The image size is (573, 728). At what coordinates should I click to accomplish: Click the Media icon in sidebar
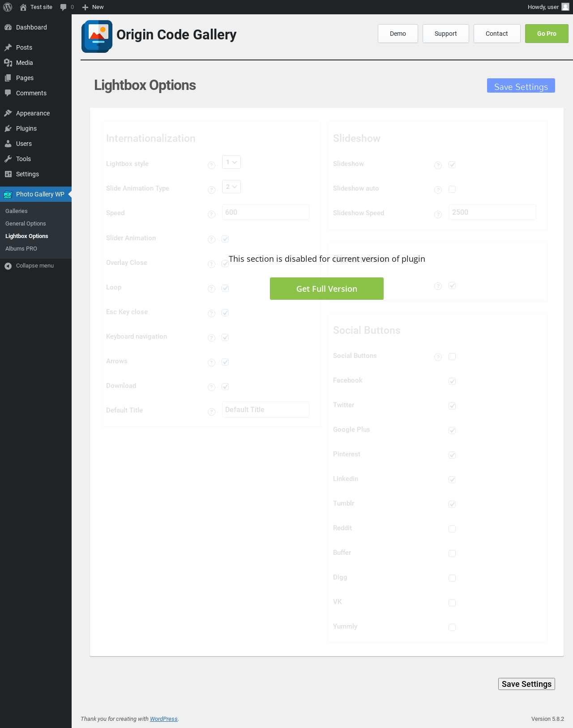point(8,63)
